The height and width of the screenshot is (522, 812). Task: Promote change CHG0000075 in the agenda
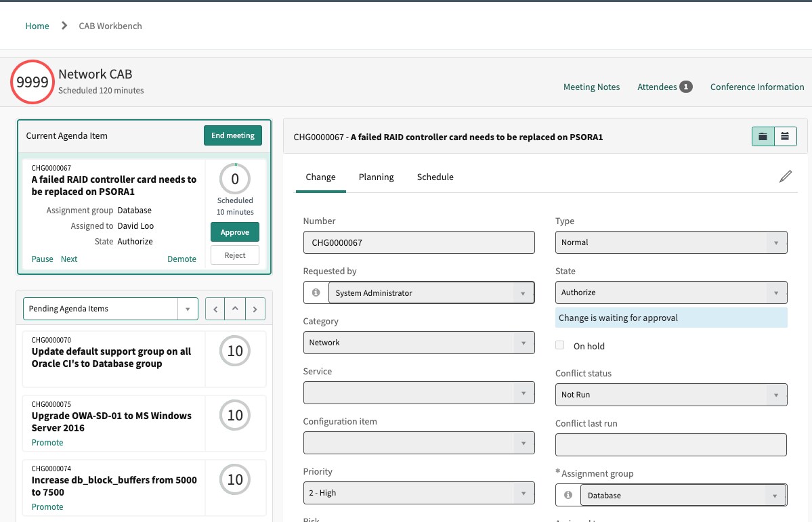[47, 442]
